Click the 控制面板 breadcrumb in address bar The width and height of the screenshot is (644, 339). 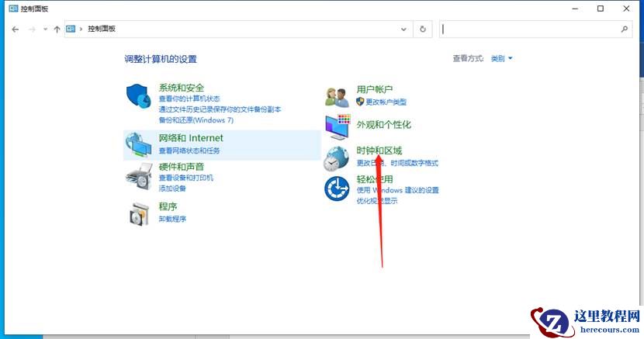pyautogui.click(x=102, y=29)
